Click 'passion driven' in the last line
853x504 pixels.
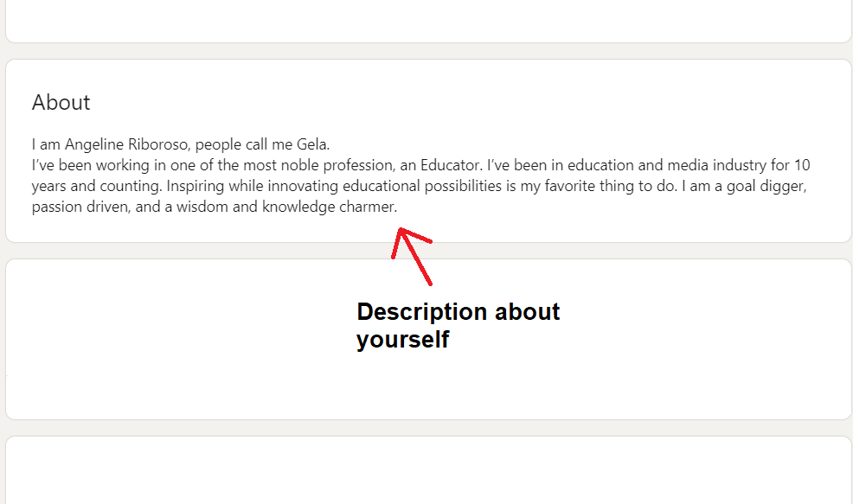click(80, 207)
